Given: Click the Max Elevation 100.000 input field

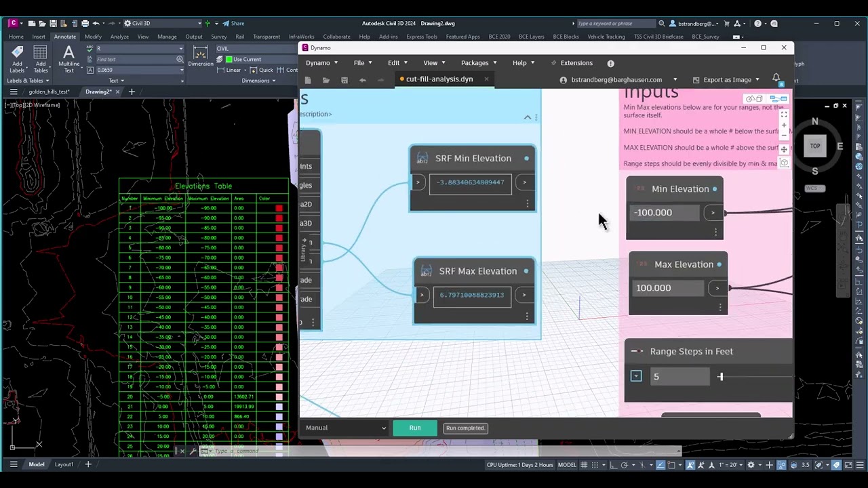Looking at the screenshot, I should (x=668, y=288).
